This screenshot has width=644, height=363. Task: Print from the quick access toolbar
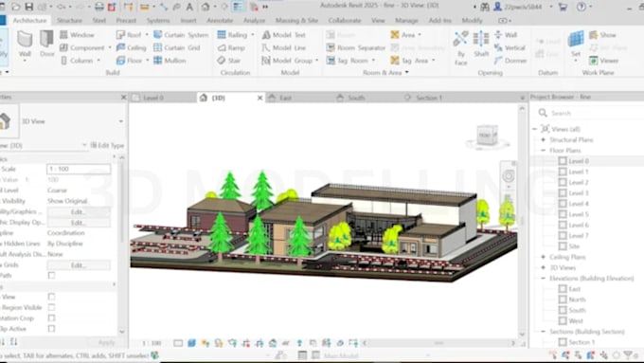pos(99,7)
